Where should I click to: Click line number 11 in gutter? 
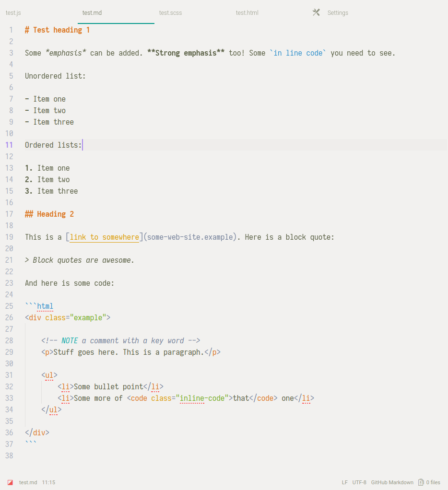click(9, 145)
